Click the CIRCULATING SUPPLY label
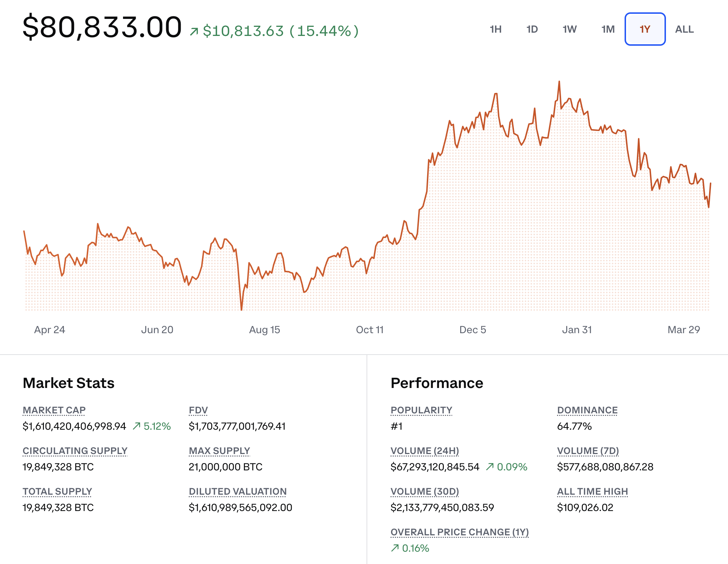This screenshot has width=728, height=564. pyautogui.click(x=75, y=450)
